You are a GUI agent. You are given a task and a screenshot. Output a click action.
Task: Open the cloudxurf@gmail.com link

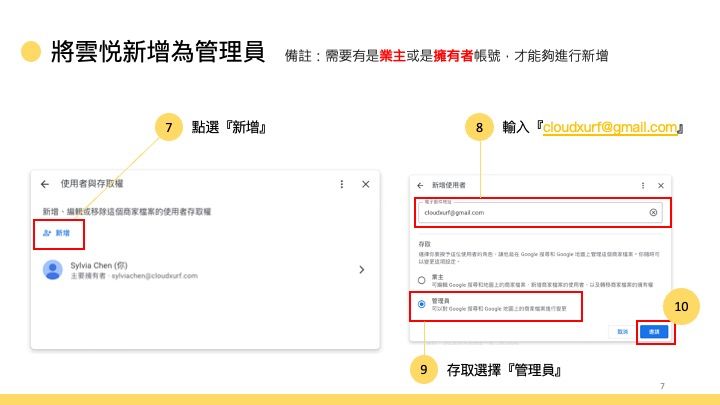coord(610,127)
